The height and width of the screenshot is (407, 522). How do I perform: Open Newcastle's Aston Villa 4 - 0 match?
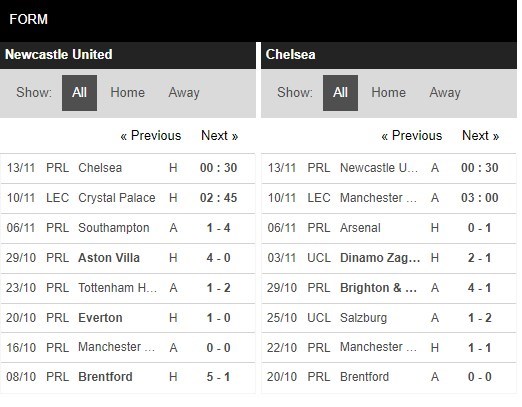click(128, 258)
